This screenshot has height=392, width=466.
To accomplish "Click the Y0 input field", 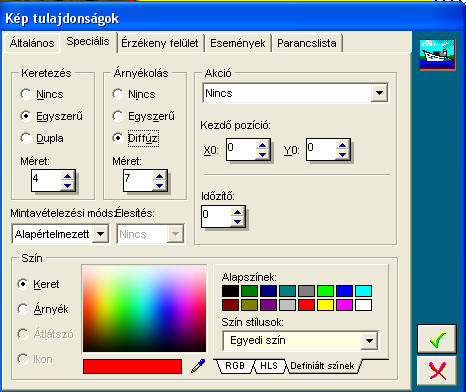I will pos(321,150).
